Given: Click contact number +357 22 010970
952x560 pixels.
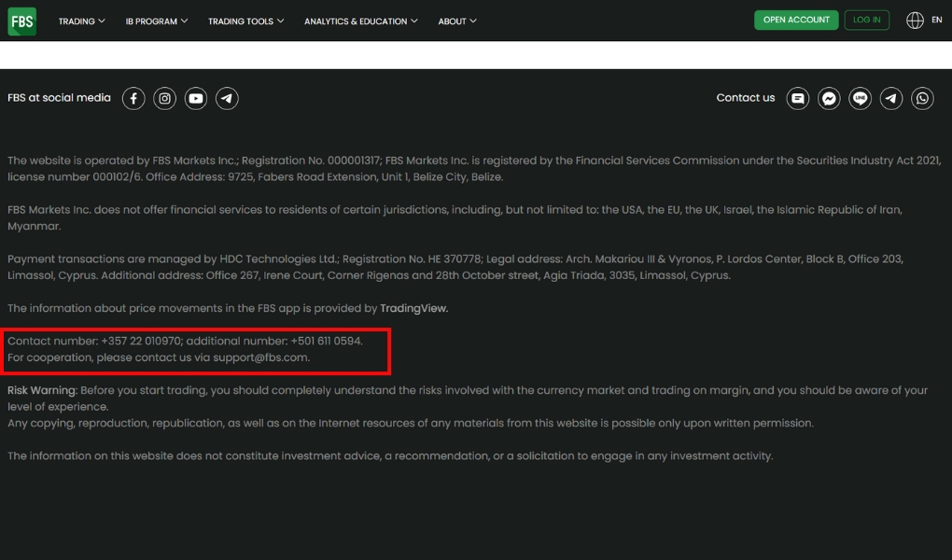Looking at the screenshot, I should coord(141,342).
